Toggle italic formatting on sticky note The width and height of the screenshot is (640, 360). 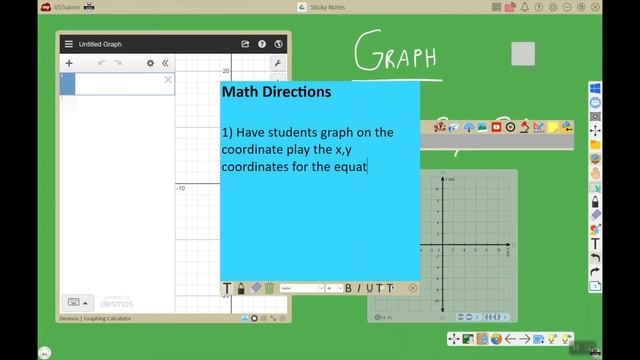point(359,288)
